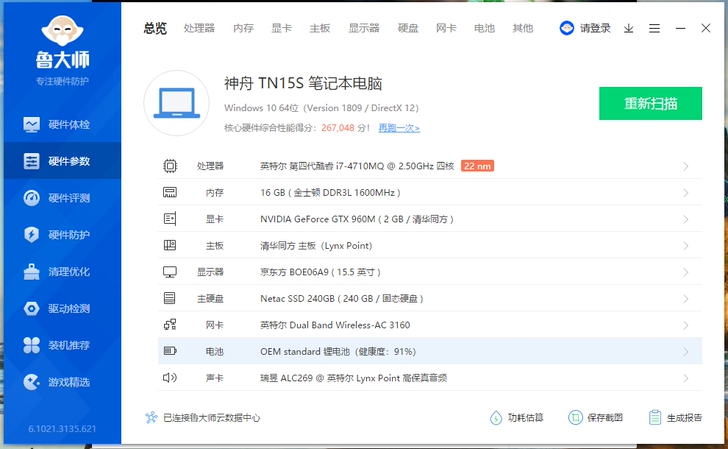Viewport: 728px width, 449px height.
Task: Expand the 网卡 row chevron
Action: pyautogui.click(x=686, y=325)
